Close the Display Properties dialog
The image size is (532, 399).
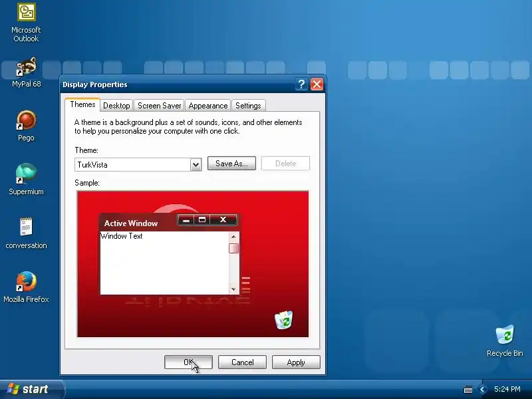tap(317, 84)
